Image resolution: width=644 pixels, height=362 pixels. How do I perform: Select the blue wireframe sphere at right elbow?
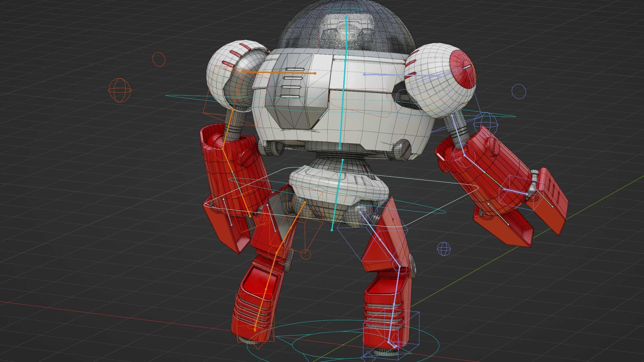click(486, 124)
